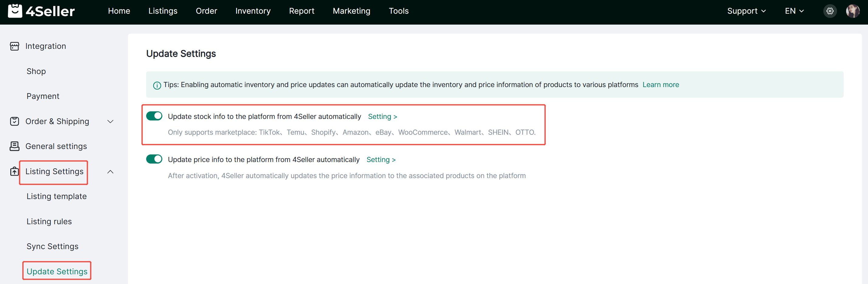This screenshot has height=284, width=868.
Task: Collapse the Listing Settings section
Action: (111, 172)
